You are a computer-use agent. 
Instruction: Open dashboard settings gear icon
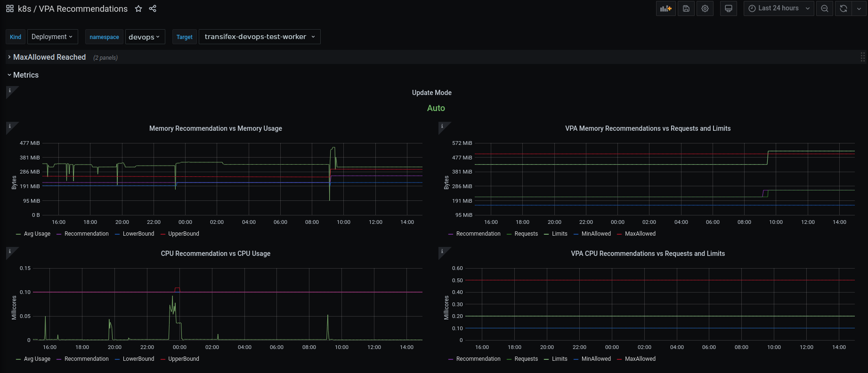[705, 8]
